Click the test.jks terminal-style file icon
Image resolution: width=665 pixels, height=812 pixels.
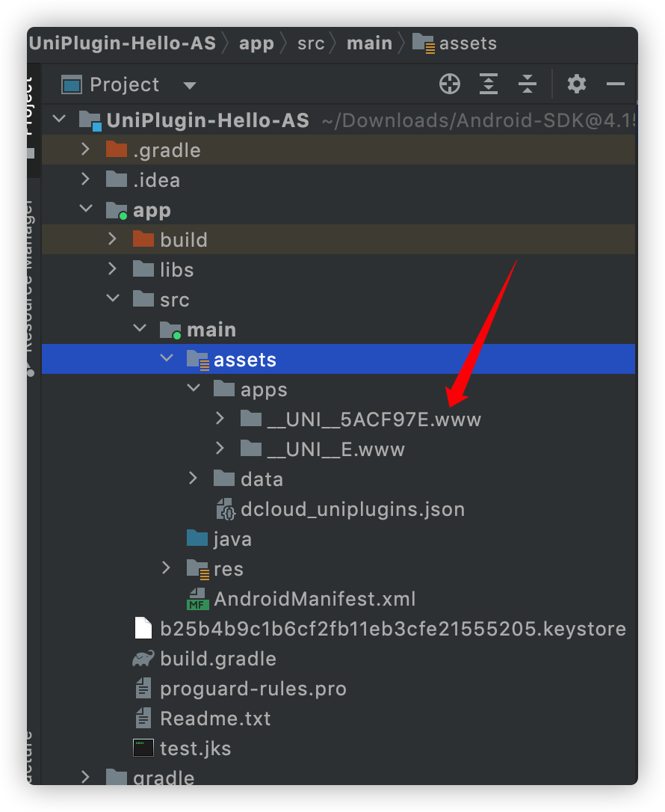(143, 748)
